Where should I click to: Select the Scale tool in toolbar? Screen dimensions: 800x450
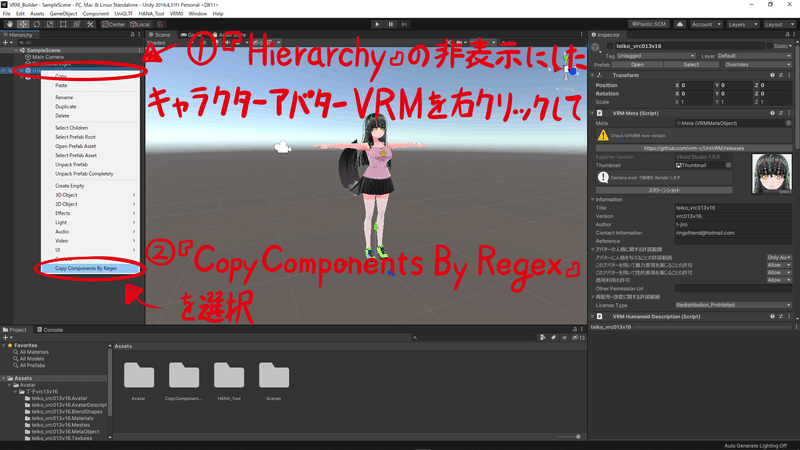click(x=49, y=24)
